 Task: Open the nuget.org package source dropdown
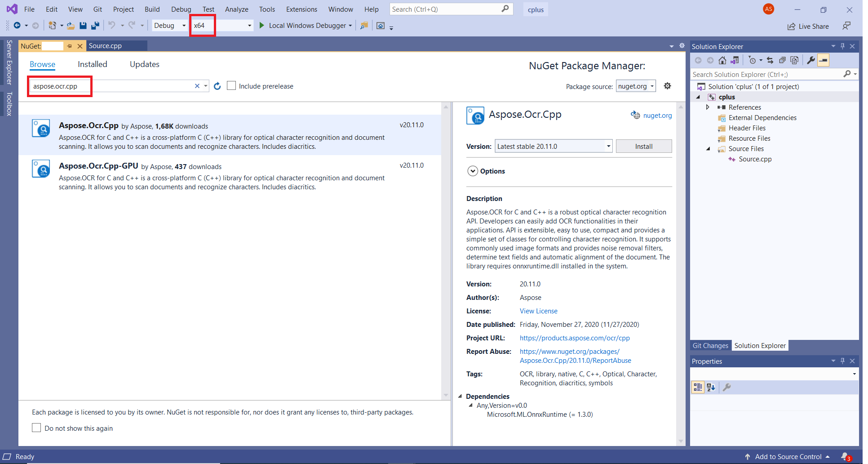[x=636, y=86]
